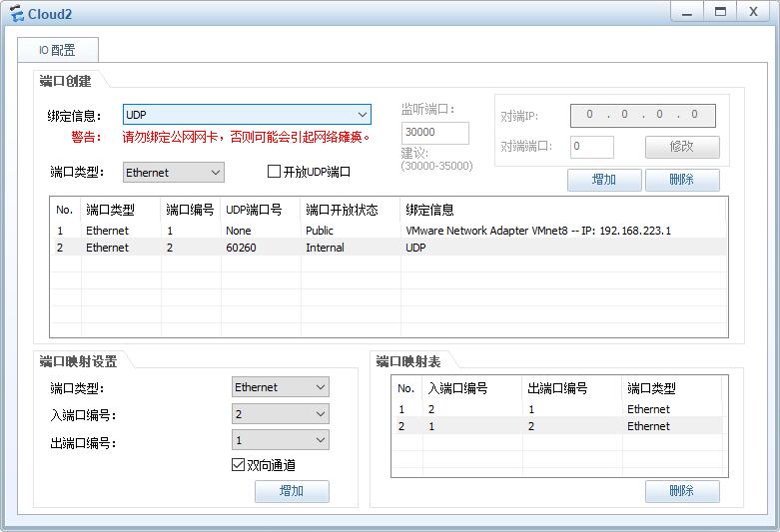Image resolution: width=780 pixels, height=532 pixels.
Task: Switch to the IO 配置 tab
Action: coord(57,50)
